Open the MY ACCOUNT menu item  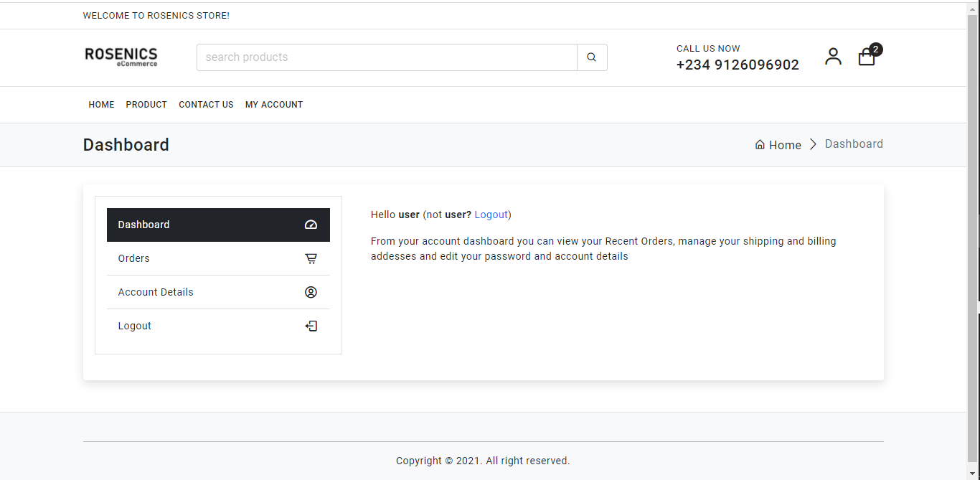(x=274, y=105)
